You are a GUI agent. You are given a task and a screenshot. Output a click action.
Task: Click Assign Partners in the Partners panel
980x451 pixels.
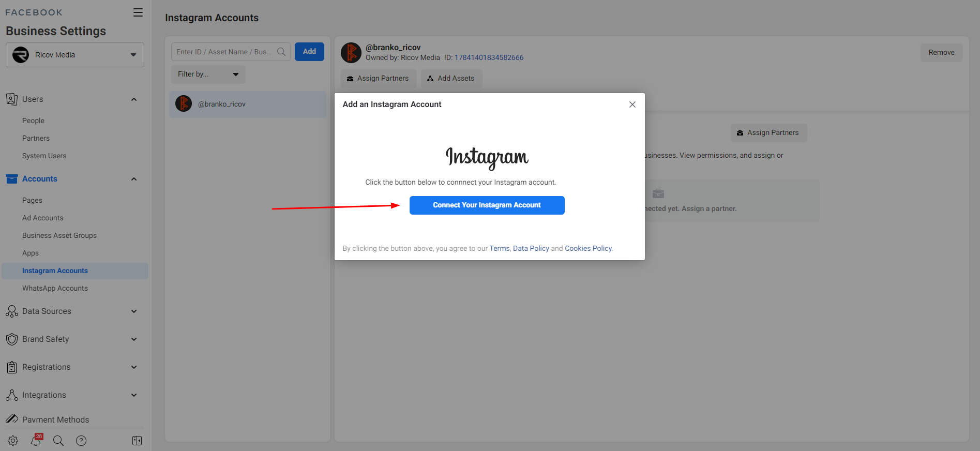768,133
